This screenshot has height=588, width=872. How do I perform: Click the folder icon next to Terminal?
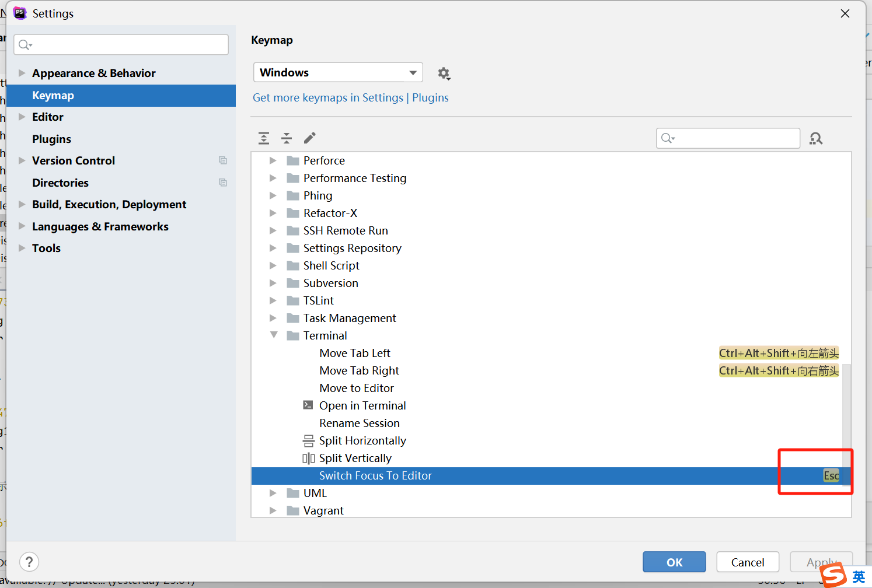click(x=293, y=335)
